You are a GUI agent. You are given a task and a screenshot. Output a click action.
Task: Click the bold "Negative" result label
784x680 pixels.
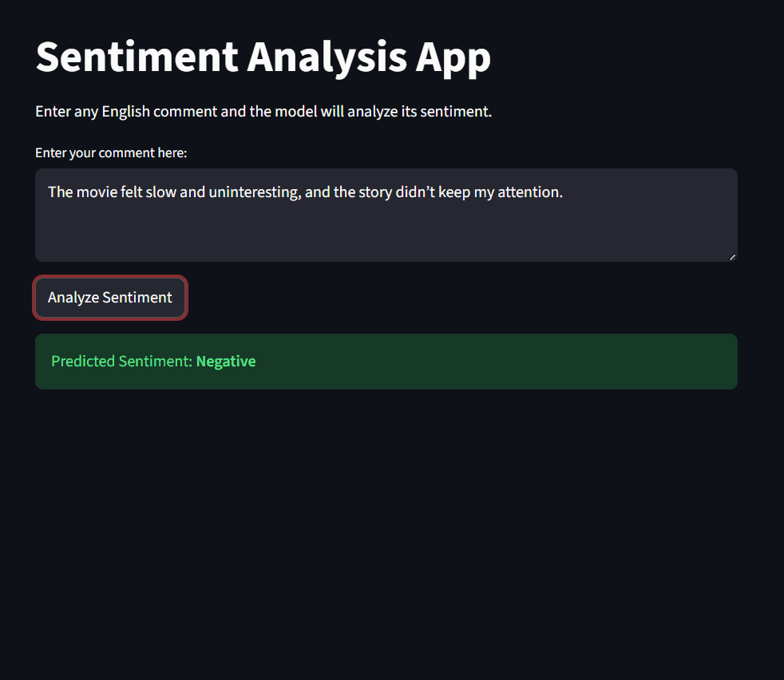(226, 362)
